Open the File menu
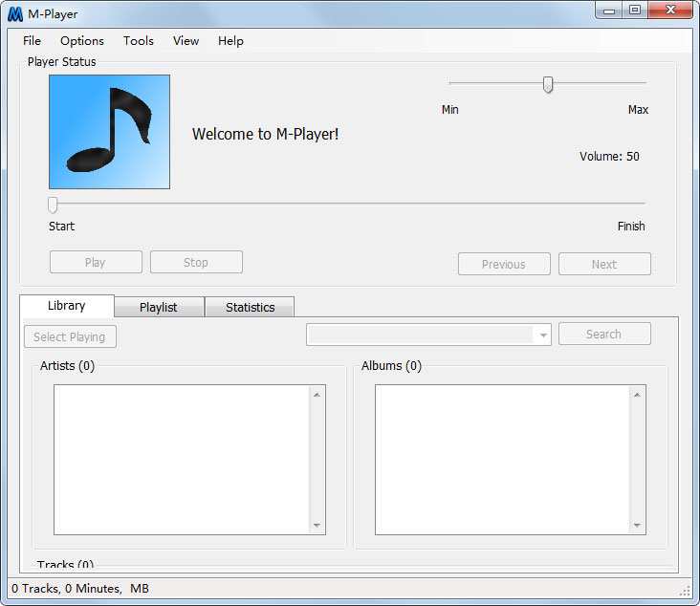This screenshot has height=606, width=700. coord(33,41)
